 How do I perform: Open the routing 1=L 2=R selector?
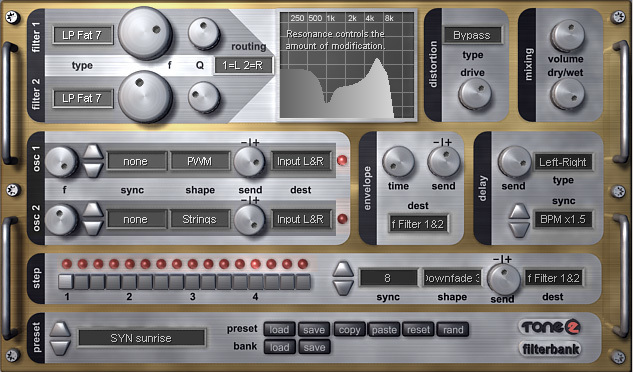[243, 65]
